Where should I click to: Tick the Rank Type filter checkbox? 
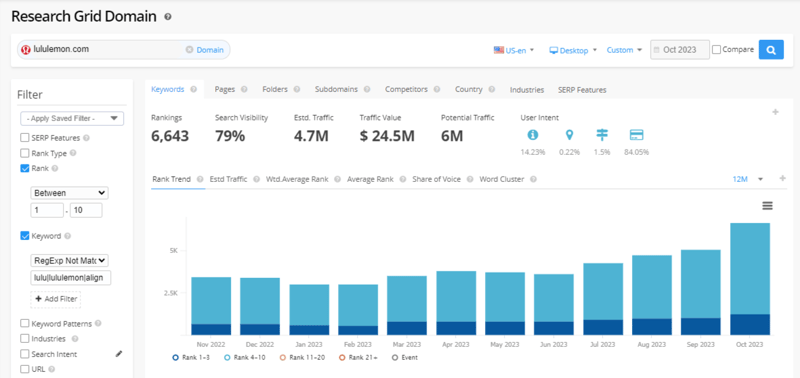(x=24, y=153)
